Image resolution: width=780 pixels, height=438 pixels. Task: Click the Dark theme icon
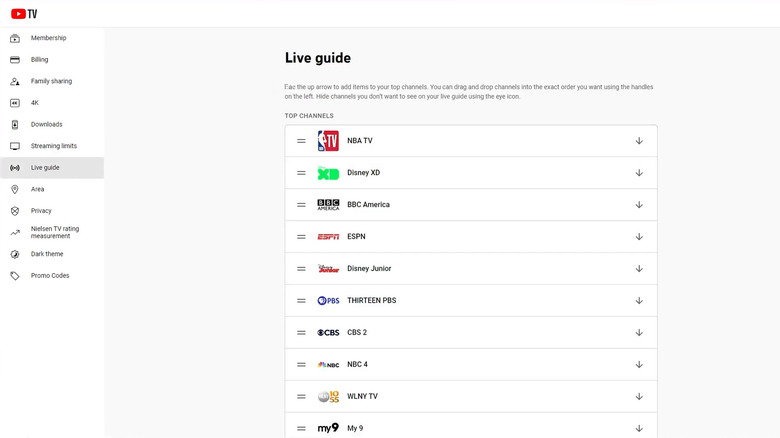[x=15, y=254]
